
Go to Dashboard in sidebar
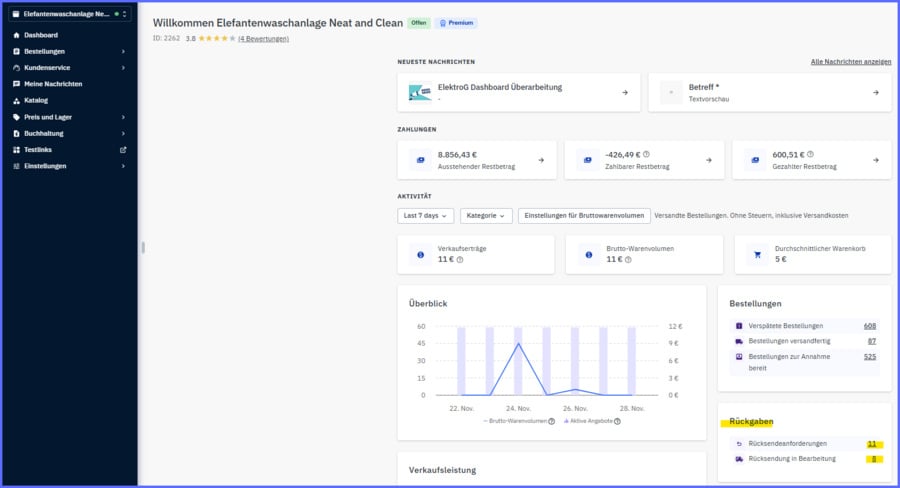(41, 35)
